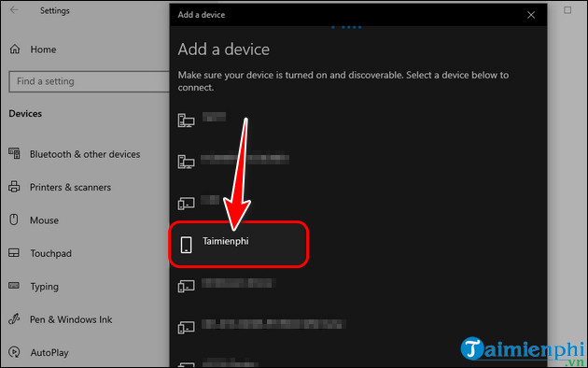Open the Home settings page
Viewport: 588px width, 368px height.
(x=43, y=50)
